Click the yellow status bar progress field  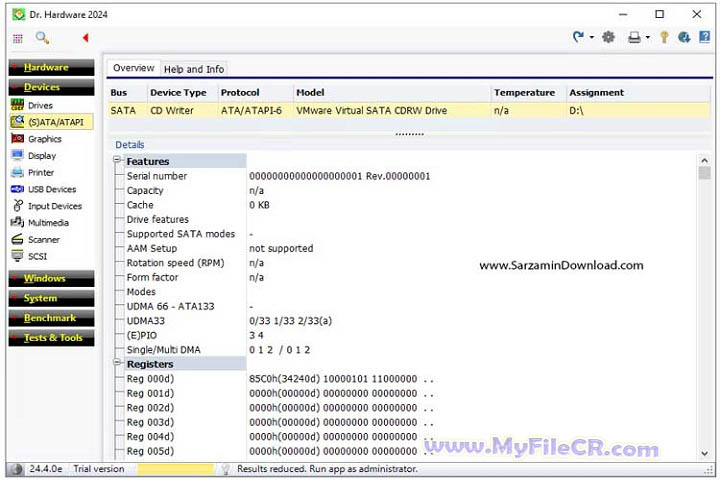click(x=175, y=469)
